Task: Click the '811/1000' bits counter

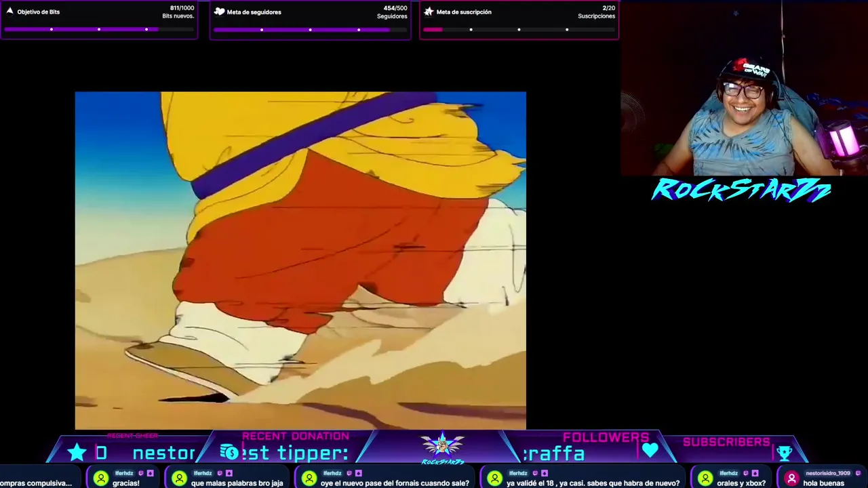Action: [182, 8]
